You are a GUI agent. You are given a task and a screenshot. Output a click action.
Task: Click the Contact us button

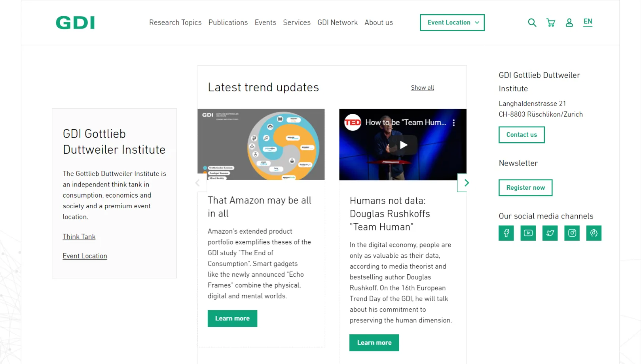point(522,135)
